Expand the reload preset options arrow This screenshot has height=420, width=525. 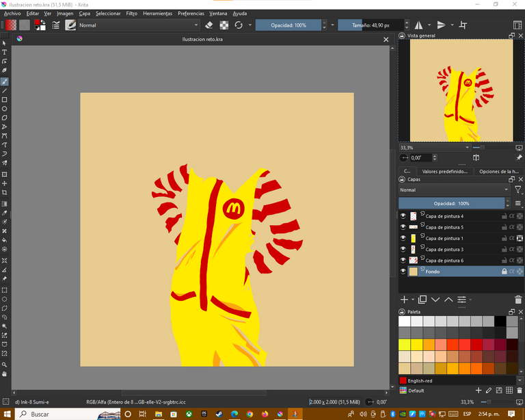[250, 25]
